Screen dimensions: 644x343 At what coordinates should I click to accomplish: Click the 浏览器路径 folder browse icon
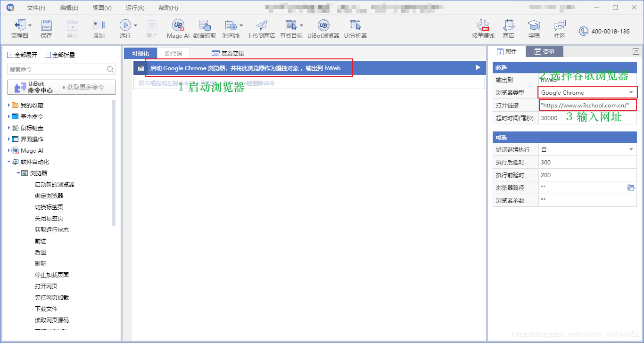click(x=631, y=188)
